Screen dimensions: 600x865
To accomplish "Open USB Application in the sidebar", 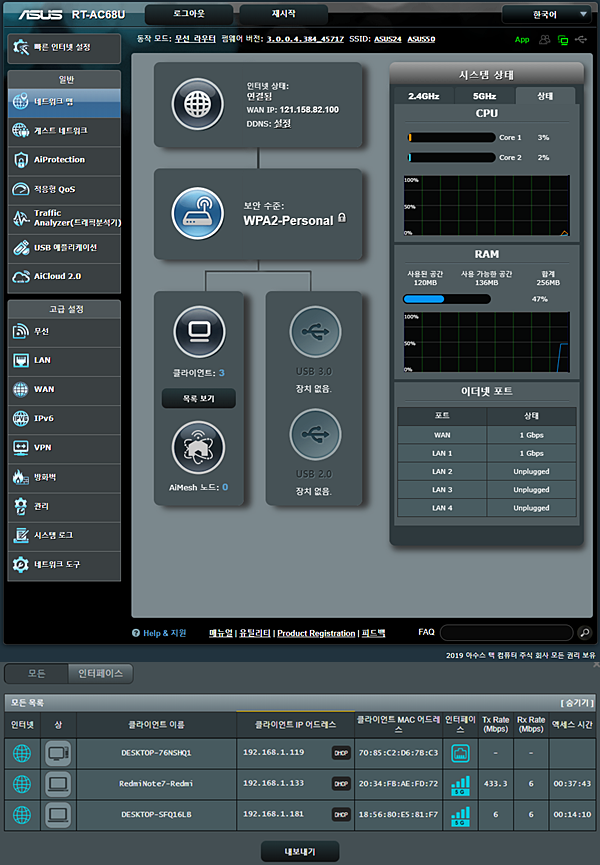I will point(64,248).
